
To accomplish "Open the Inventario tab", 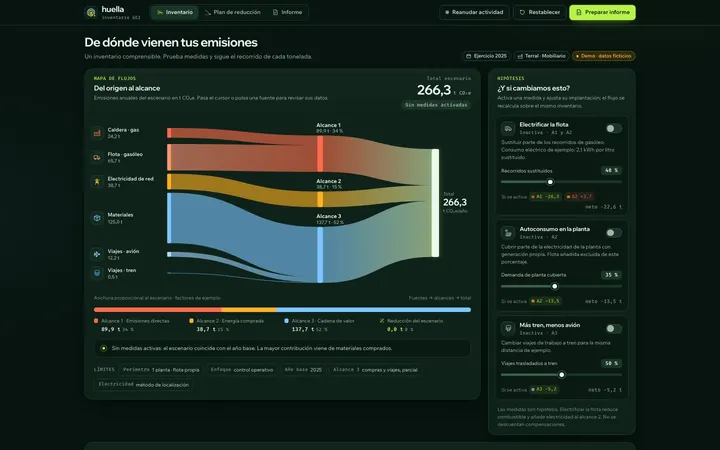I will 175,12.
